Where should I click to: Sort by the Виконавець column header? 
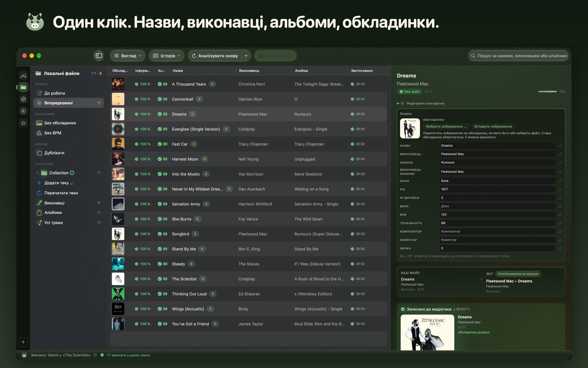[x=249, y=71]
